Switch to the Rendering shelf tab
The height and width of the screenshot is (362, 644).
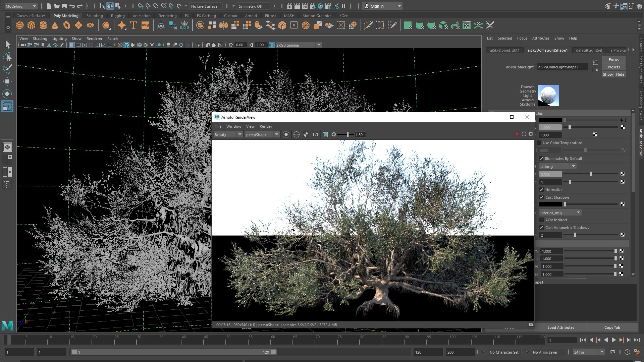(x=167, y=16)
